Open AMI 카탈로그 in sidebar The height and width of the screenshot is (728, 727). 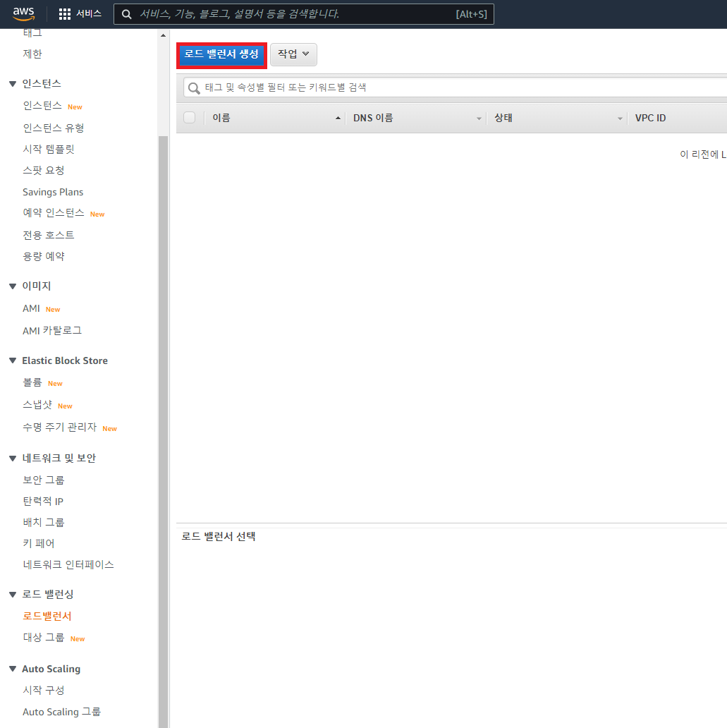(x=52, y=331)
